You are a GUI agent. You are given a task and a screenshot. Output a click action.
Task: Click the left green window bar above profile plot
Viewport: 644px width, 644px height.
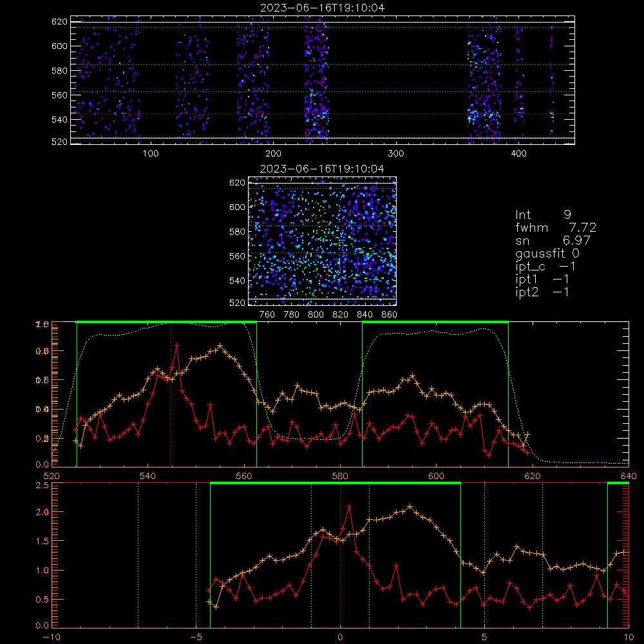click(167, 323)
